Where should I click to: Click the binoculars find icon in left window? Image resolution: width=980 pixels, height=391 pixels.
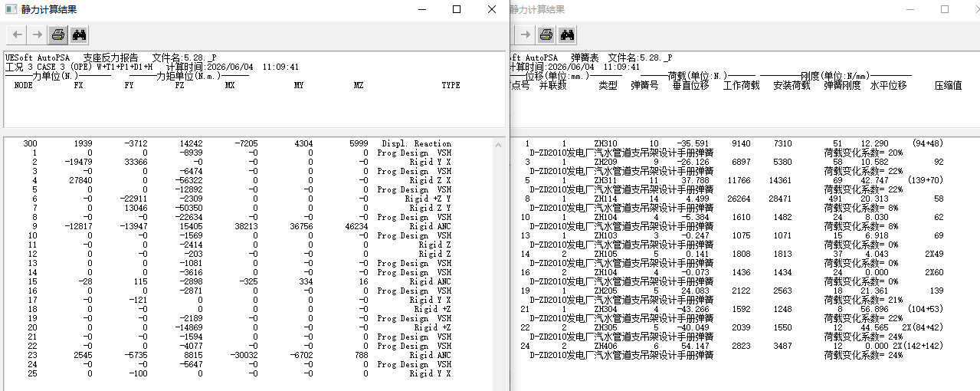pos(78,34)
